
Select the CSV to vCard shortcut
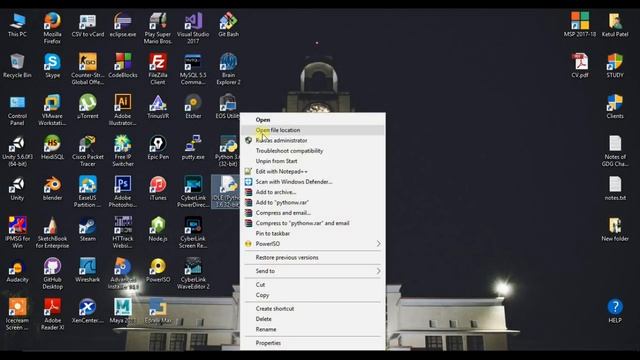click(87, 25)
